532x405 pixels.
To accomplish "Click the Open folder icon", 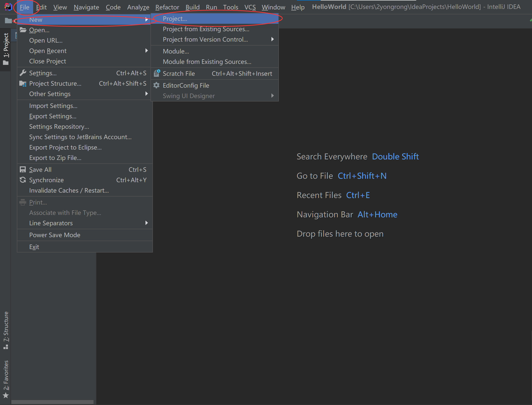I will pyautogui.click(x=23, y=30).
